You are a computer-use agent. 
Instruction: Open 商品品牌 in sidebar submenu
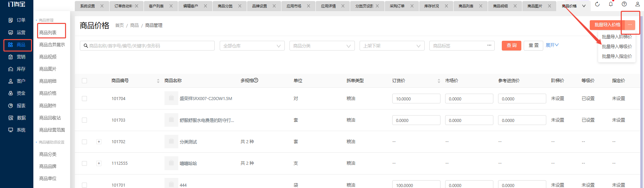click(x=48, y=166)
